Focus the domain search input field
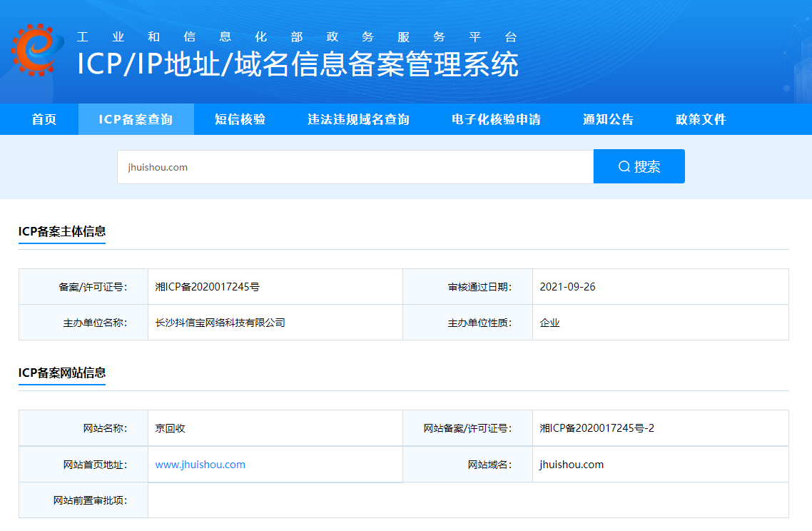 [355, 167]
